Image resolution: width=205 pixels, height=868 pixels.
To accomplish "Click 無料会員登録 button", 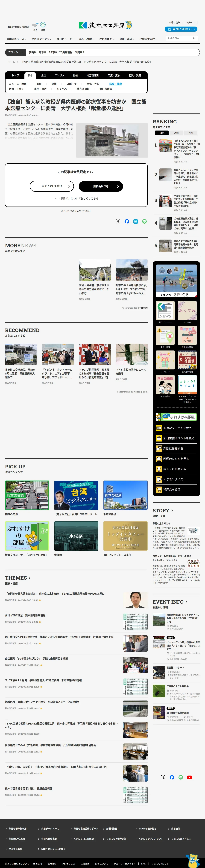I will [x=101, y=186].
